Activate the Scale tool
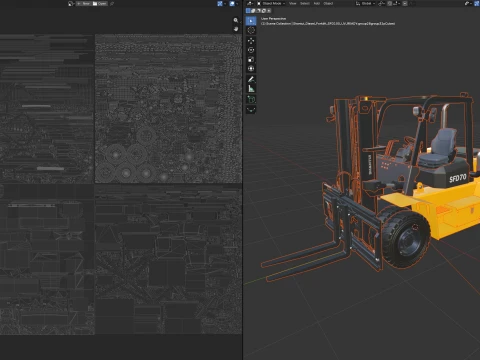This screenshot has height=360, width=480. [251, 59]
